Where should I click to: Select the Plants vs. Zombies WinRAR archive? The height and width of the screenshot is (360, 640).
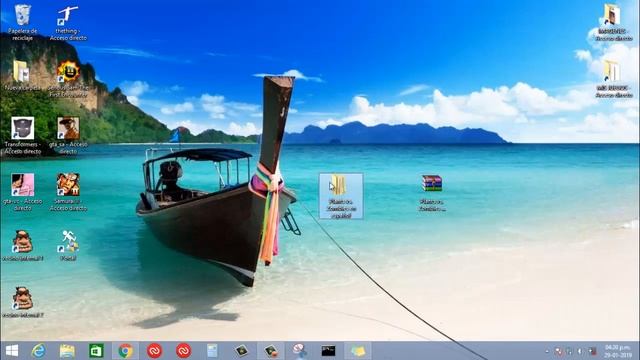point(432,193)
